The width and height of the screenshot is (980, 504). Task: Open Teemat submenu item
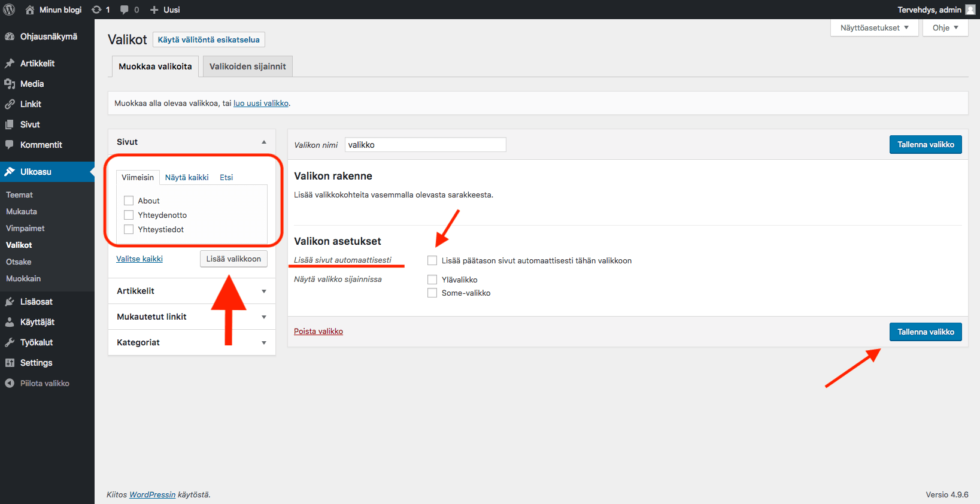19,195
